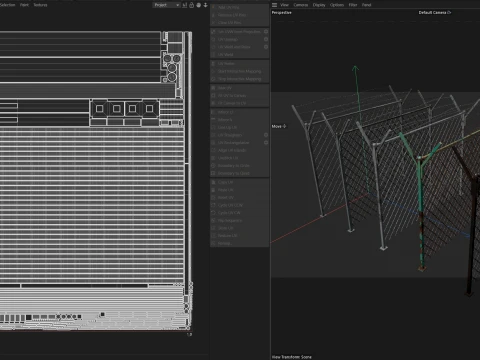Open the viewport Filter menu
The height and width of the screenshot is (360, 480).
point(353,5)
